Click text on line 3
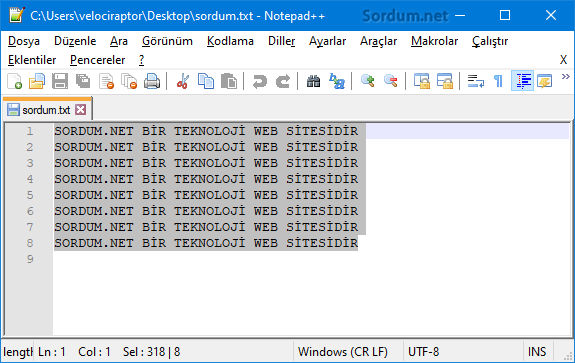This screenshot has height=363, width=575. click(x=206, y=163)
